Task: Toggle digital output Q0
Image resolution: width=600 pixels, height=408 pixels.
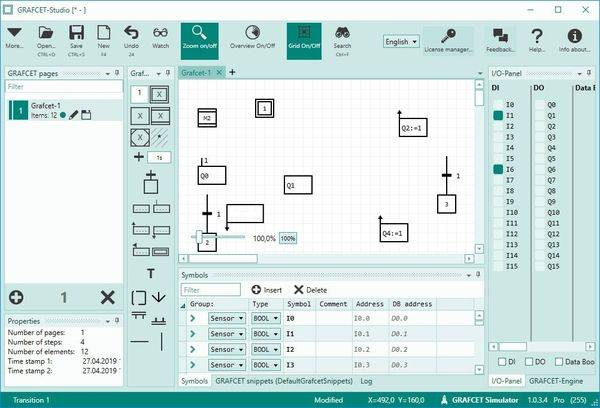Action: pos(539,104)
